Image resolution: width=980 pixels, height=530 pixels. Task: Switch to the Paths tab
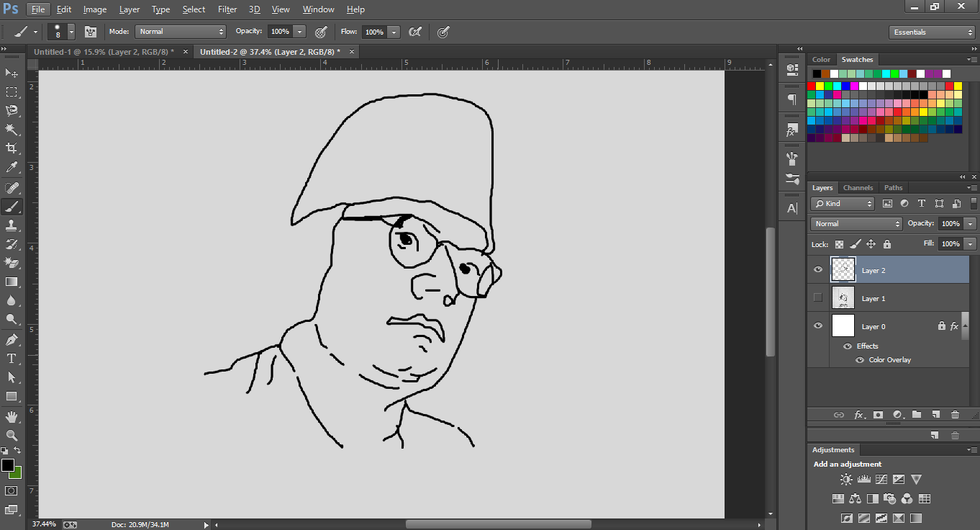coord(893,188)
